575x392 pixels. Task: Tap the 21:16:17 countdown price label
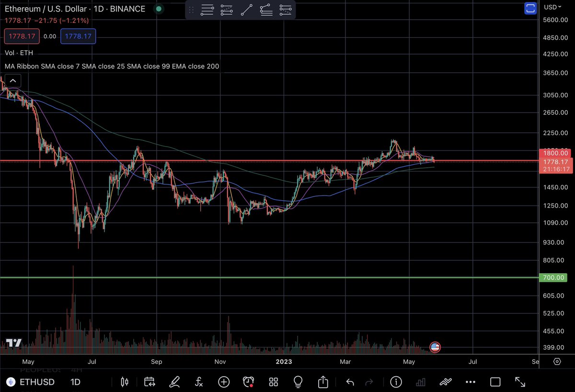click(556, 169)
